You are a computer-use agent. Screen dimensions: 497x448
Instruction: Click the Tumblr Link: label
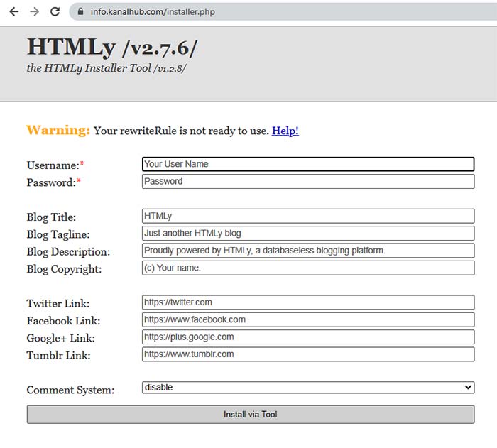(58, 356)
